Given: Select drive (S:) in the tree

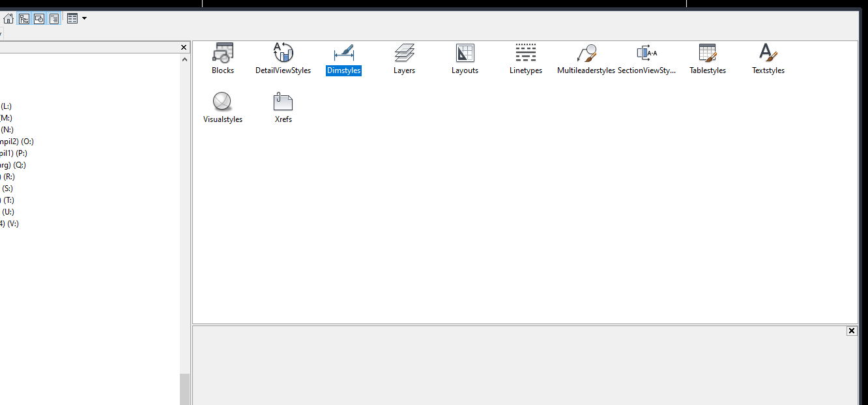Looking at the screenshot, I should (x=8, y=188).
